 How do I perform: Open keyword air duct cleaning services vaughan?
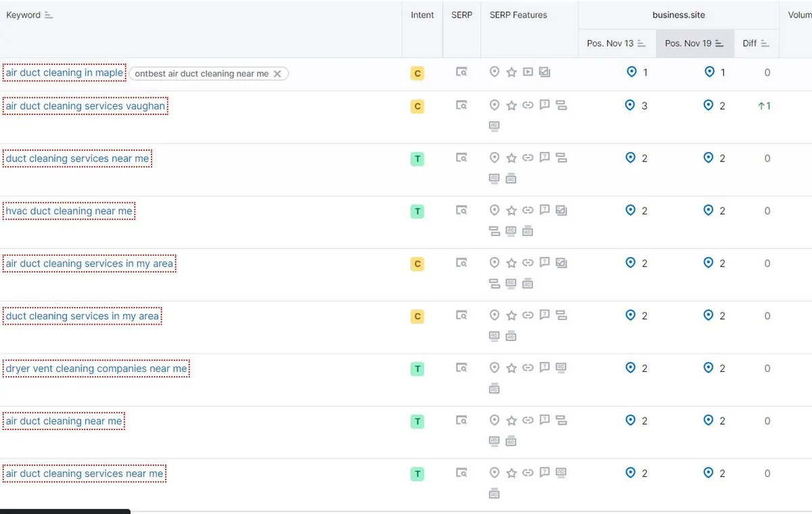coord(85,106)
